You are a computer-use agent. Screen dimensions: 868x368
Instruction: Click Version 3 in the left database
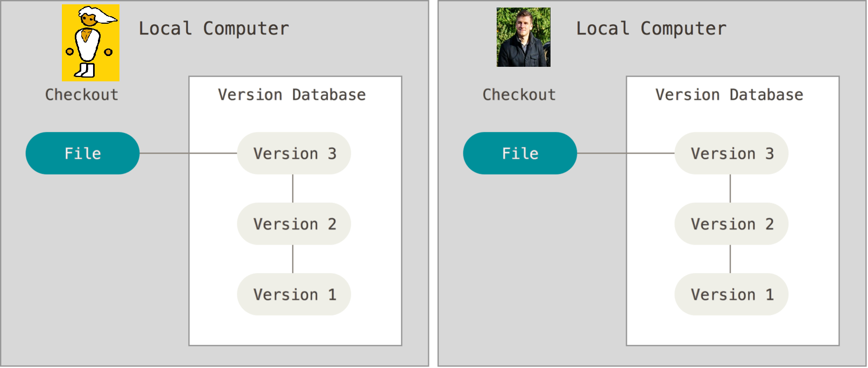[x=294, y=154]
